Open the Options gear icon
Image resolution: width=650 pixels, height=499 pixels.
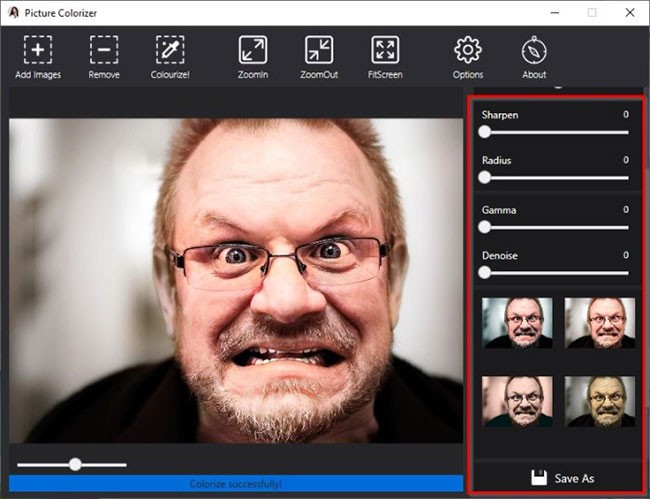coord(467,50)
